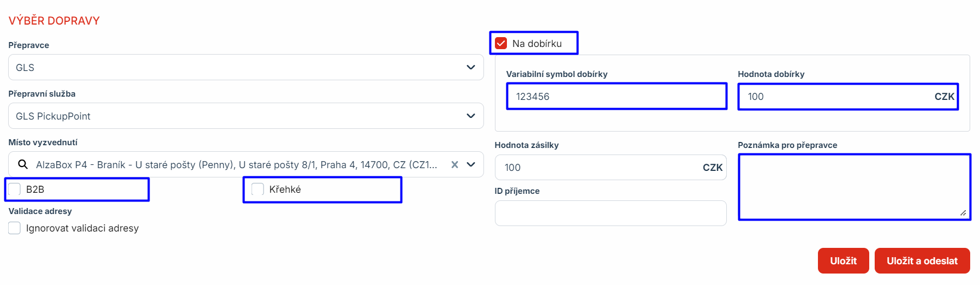This screenshot has width=980, height=285.
Task: Click the search magnifier icon in Místo vyzvednutí
Action: coord(23,164)
